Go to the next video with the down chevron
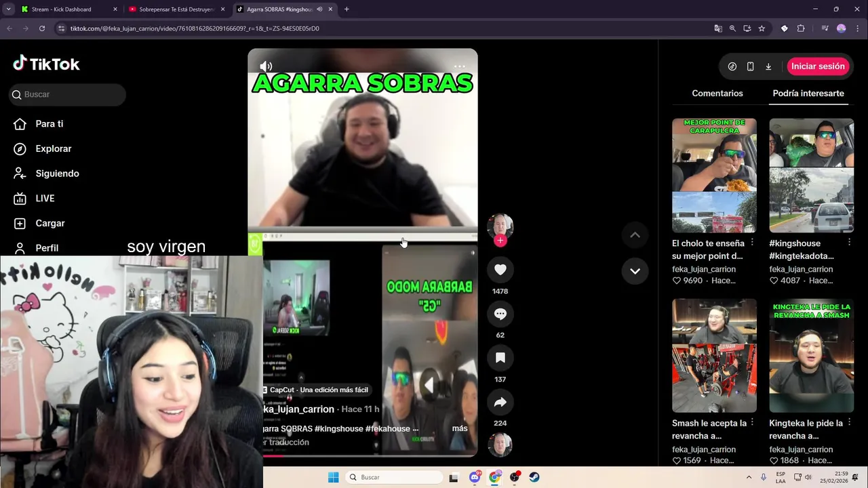 (x=635, y=271)
